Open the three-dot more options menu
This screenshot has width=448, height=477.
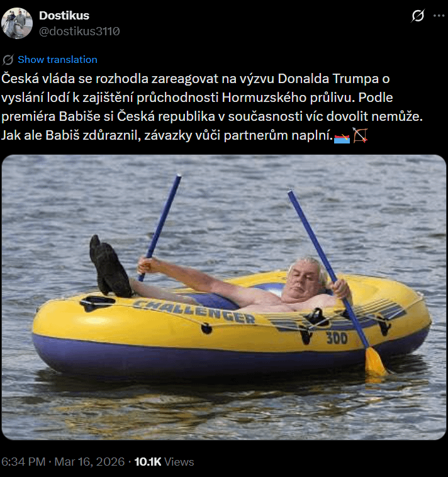point(439,16)
